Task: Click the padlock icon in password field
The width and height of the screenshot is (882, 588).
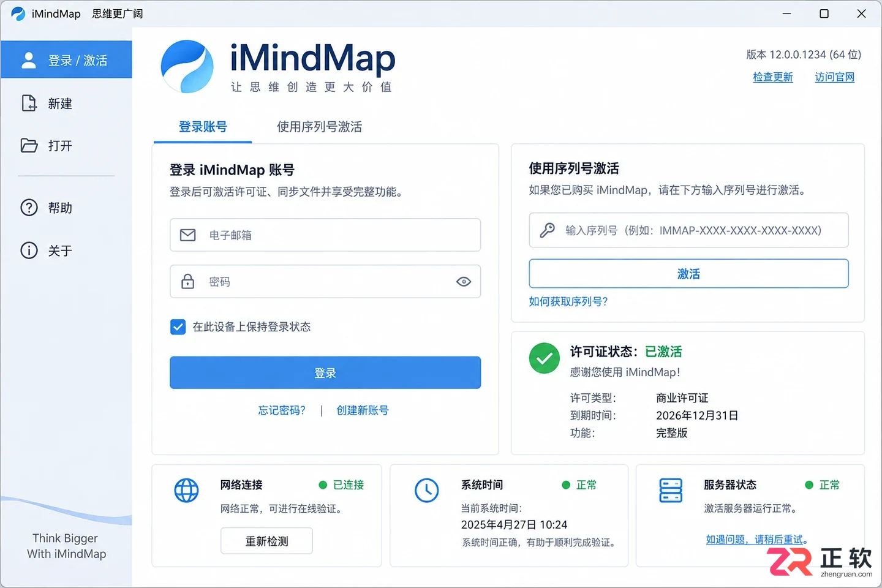Action: tap(188, 281)
